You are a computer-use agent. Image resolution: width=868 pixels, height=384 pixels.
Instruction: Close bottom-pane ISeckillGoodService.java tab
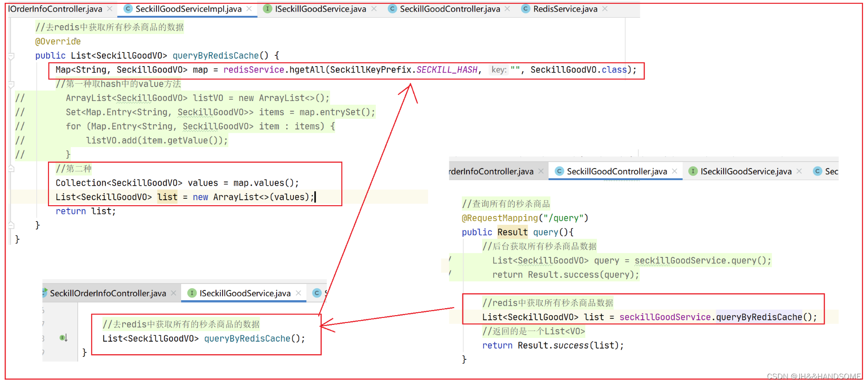point(298,293)
